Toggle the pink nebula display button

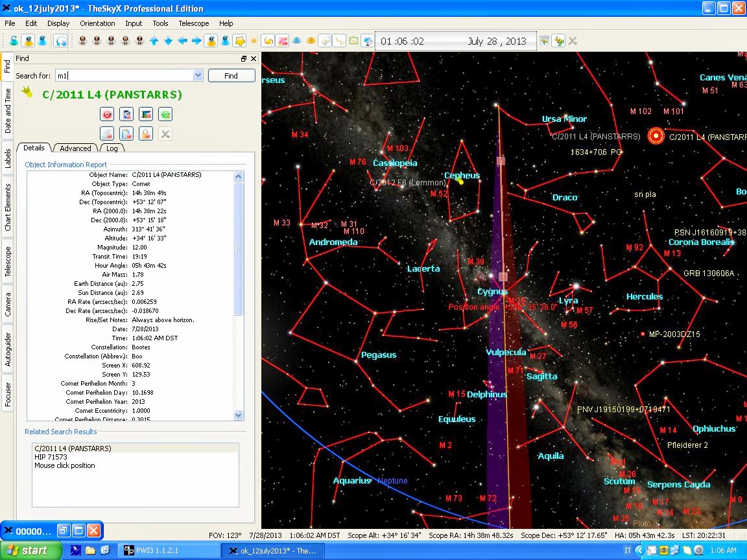(283, 41)
